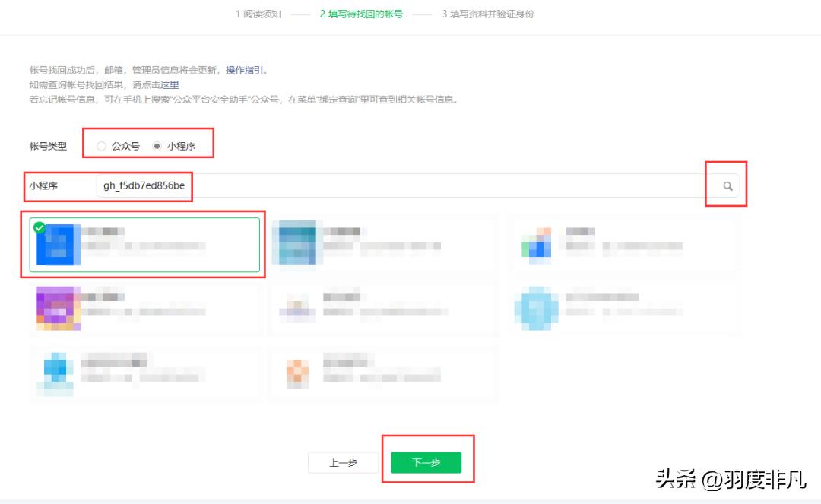Click the 上一步 button
This screenshot has width=821, height=504.
click(342, 461)
